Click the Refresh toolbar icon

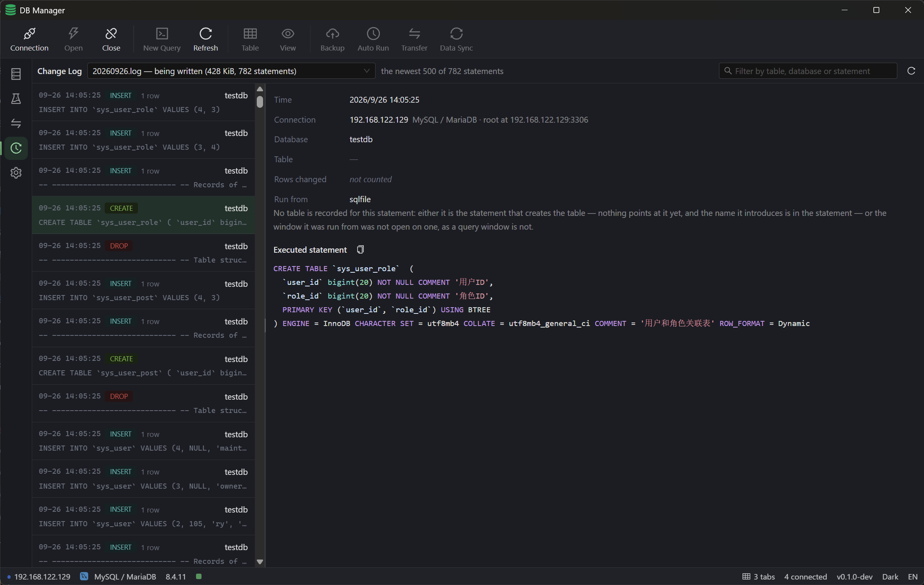click(x=205, y=39)
